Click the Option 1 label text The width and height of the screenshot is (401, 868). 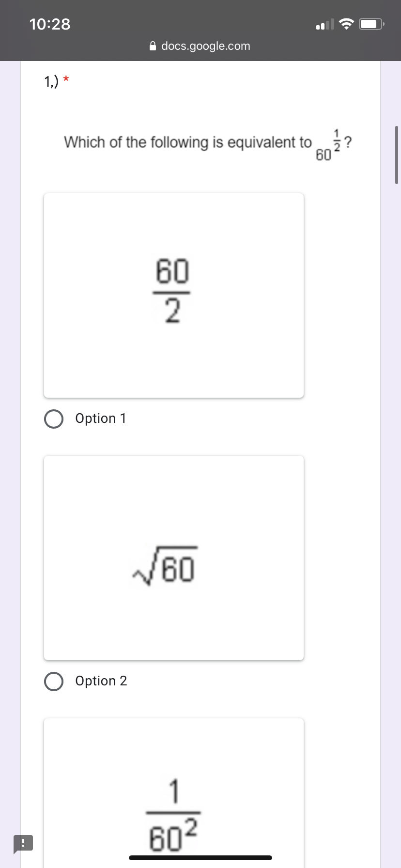100,418
